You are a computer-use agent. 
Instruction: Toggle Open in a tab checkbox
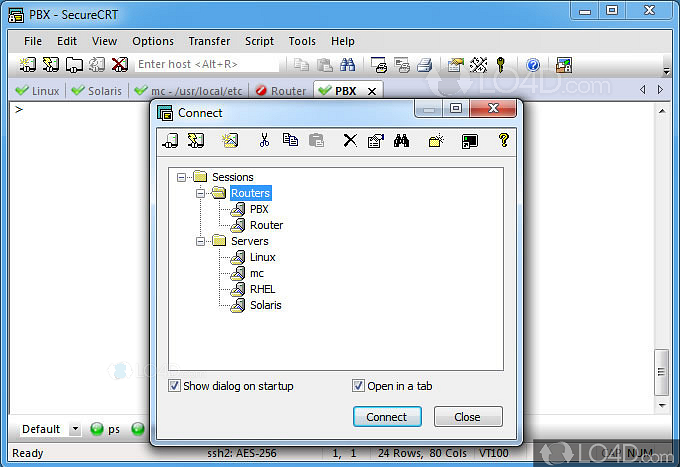(358, 385)
